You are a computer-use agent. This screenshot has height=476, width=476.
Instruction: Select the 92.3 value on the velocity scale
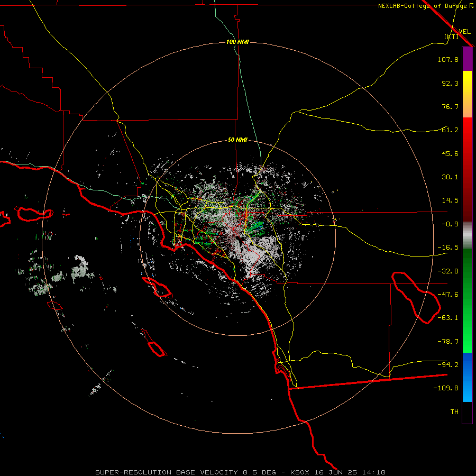450,83
